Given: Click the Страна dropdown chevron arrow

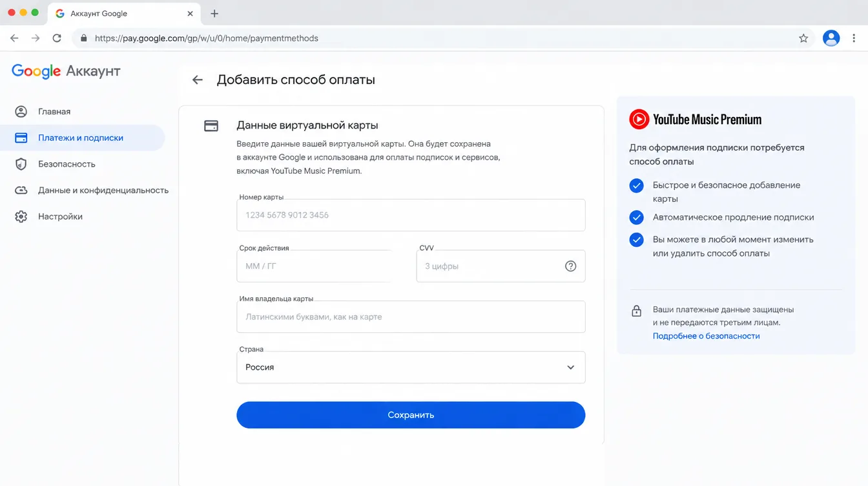Looking at the screenshot, I should (x=570, y=367).
